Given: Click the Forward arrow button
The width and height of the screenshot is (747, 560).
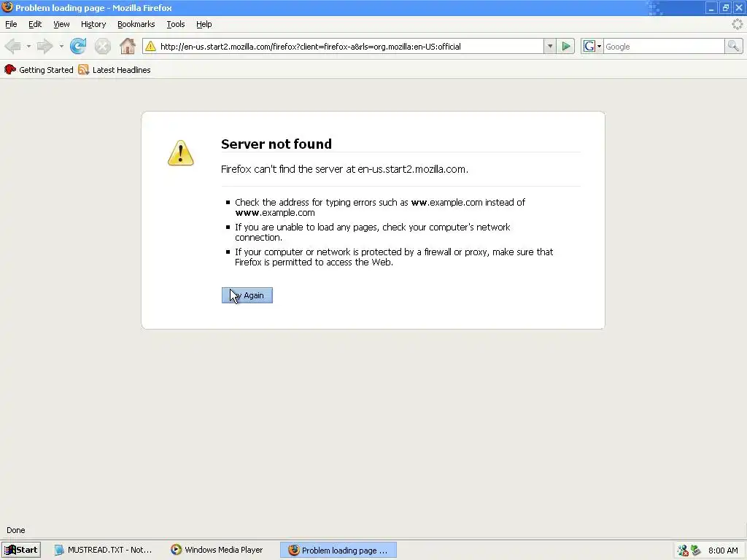Looking at the screenshot, I should point(44,46).
